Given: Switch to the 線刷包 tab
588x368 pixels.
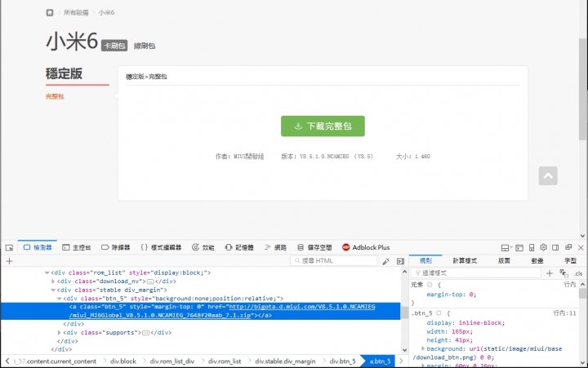Looking at the screenshot, I should pos(145,46).
